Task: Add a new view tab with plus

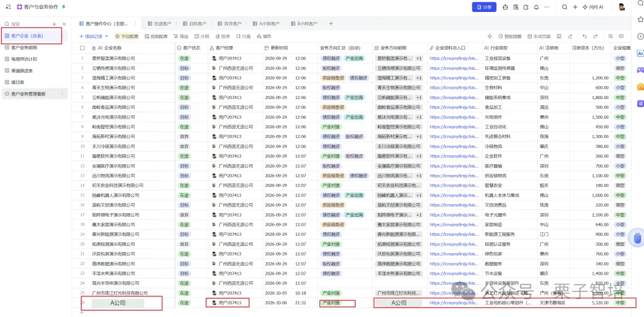Action: click(x=331, y=23)
